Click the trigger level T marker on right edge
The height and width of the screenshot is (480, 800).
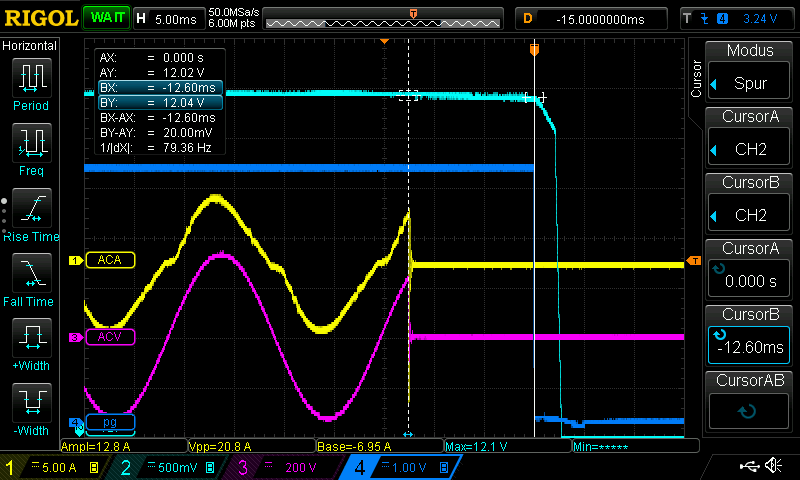(x=693, y=261)
